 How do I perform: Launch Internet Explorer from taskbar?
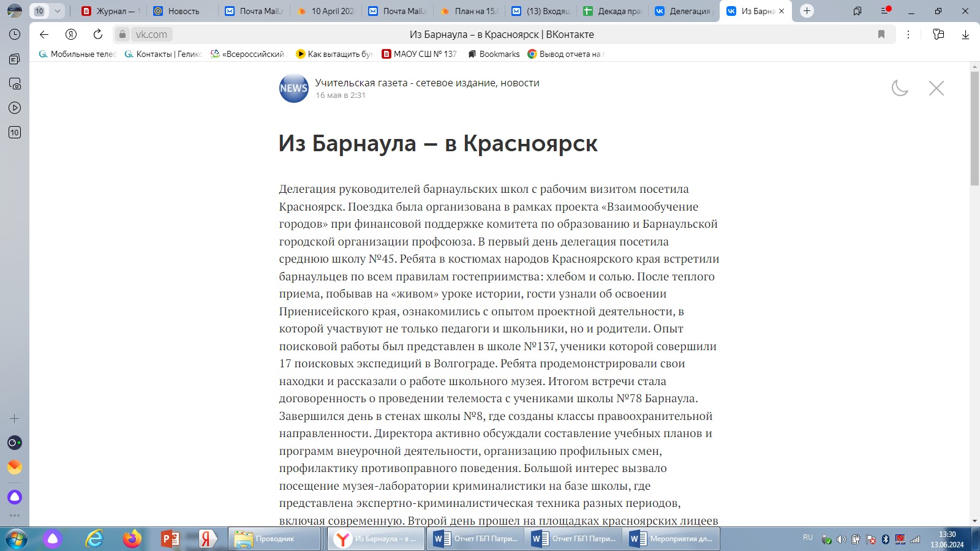tap(94, 539)
